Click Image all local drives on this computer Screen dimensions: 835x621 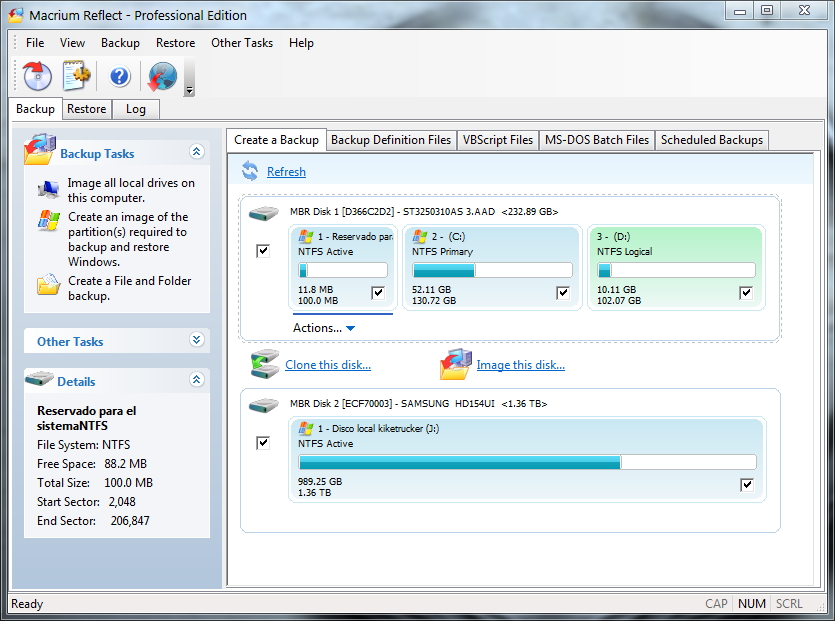click(131, 190)
